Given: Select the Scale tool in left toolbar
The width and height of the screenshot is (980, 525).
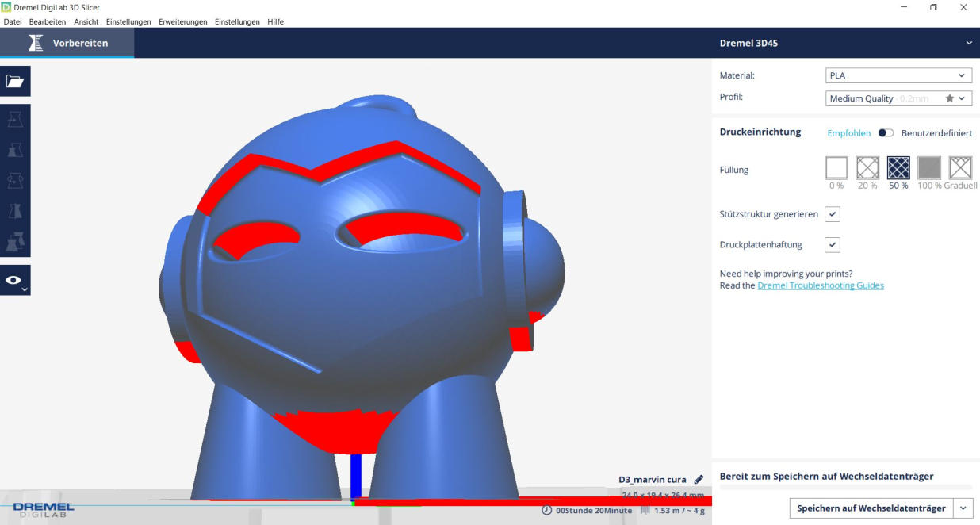Looking at the screenshot, I should coord(15,150).
